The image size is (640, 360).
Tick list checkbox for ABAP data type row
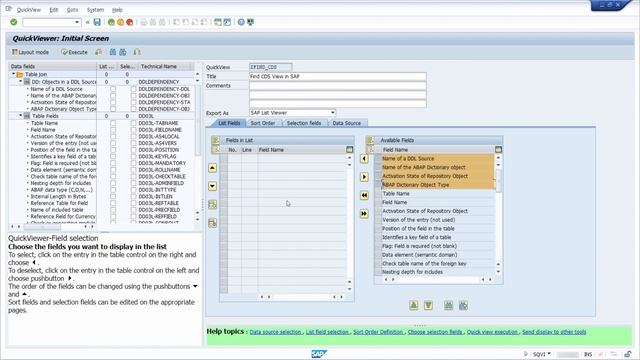113,190
